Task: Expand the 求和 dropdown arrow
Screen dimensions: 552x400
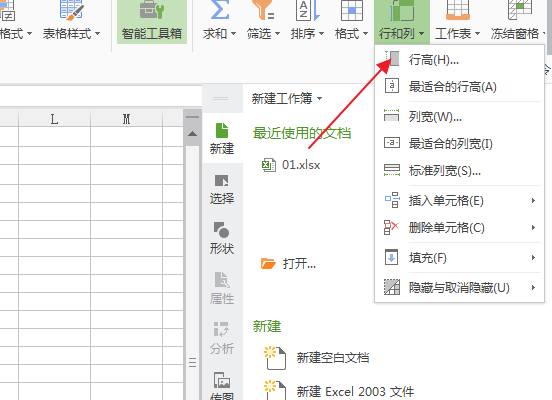Action: [233, 34]
